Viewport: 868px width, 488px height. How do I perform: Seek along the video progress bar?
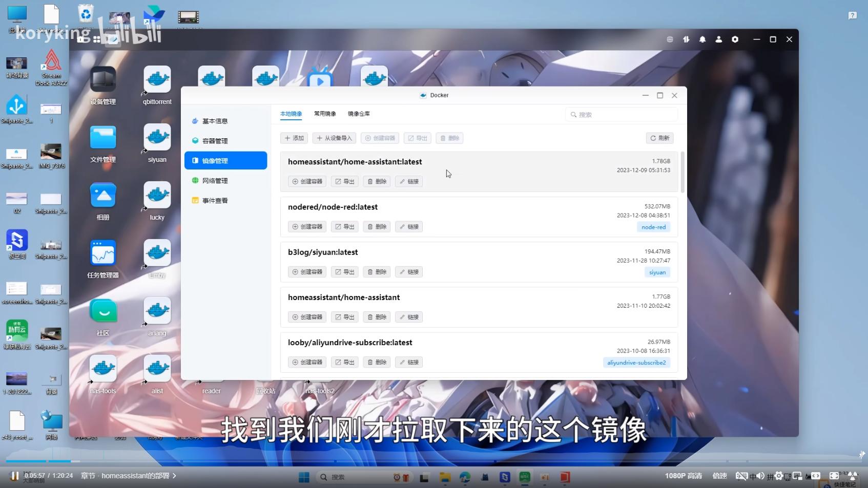[x=434, y=462]
